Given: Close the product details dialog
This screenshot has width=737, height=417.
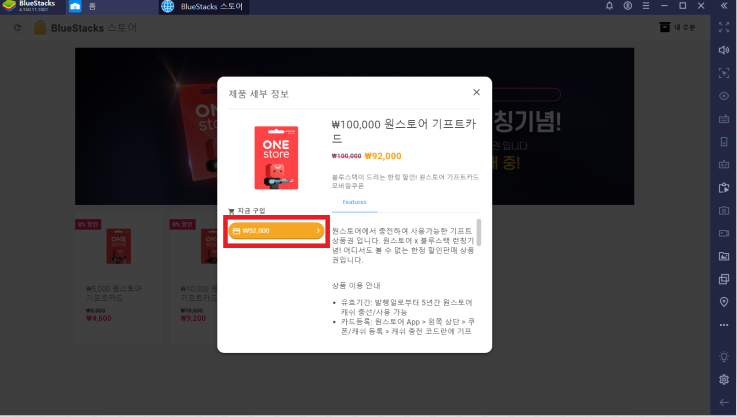Looking at the screenshot, I should (x=476, y=92).
